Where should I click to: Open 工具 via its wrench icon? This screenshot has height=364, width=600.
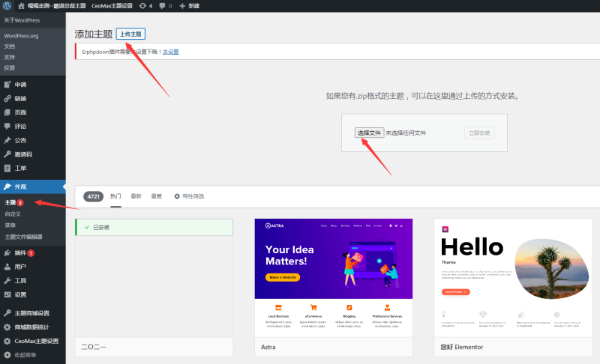click(x=7, y=281)
